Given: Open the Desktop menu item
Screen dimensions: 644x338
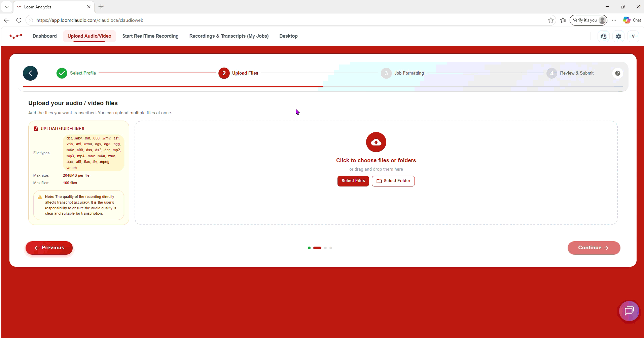Looking at the screenshot, I should (x=288, y=36).
